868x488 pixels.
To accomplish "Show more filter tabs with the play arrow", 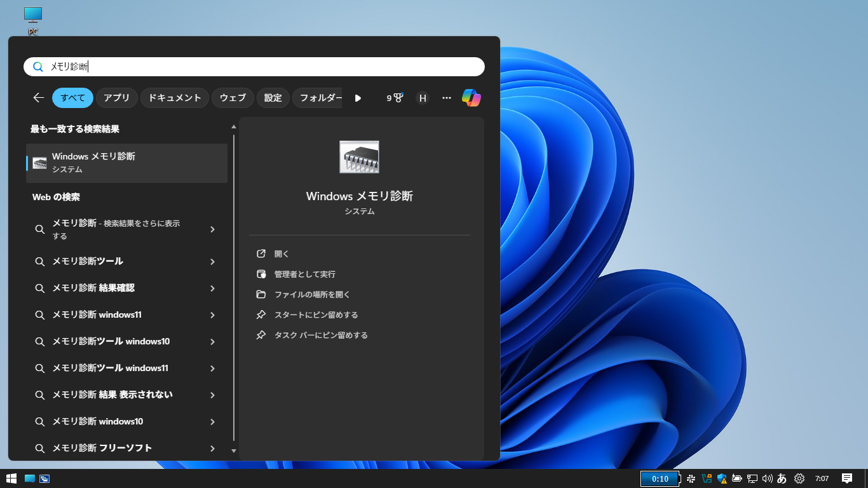I will coord(358,98).
